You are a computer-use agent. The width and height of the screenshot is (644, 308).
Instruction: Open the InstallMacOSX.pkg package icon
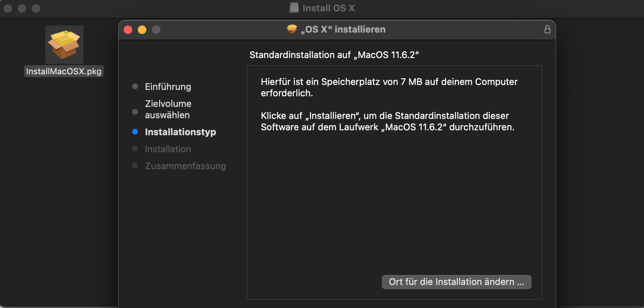(64, 45)
